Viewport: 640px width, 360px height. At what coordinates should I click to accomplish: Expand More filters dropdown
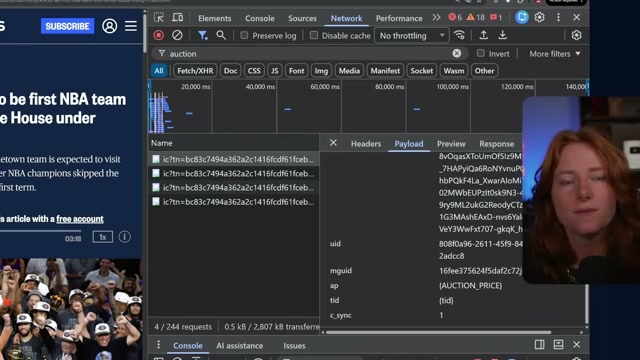coord(555,54)
